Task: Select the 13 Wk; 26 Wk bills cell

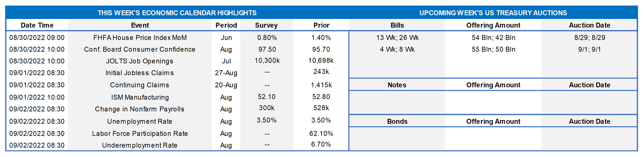Action: pos(397,38)
